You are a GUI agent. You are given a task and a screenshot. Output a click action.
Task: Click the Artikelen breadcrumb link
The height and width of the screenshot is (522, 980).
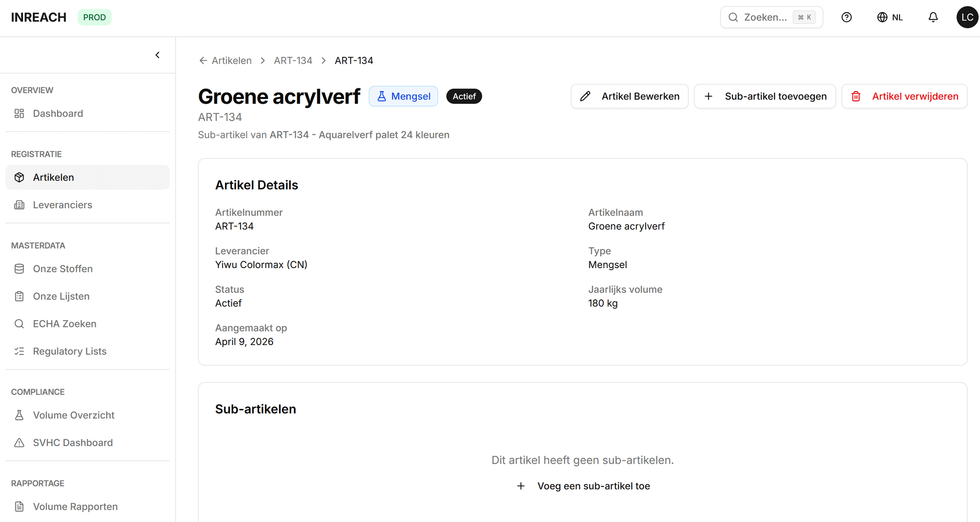click(x=231, y=60)
